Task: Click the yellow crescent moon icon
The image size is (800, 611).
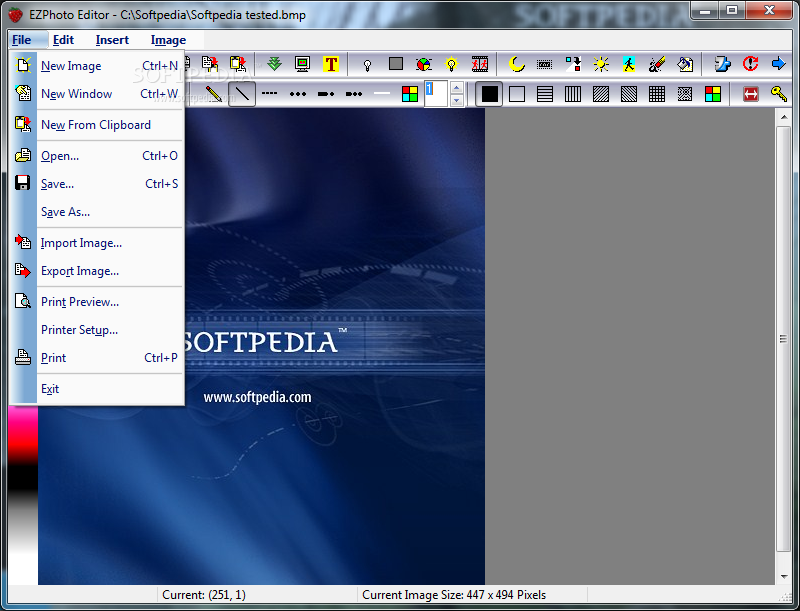Action: pyautogui.click(x=517, y=64)
